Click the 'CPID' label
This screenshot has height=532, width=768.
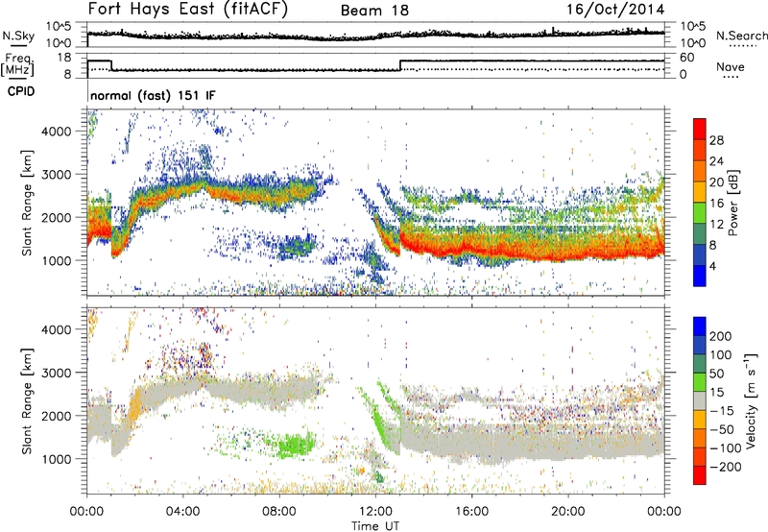[21, 91]
